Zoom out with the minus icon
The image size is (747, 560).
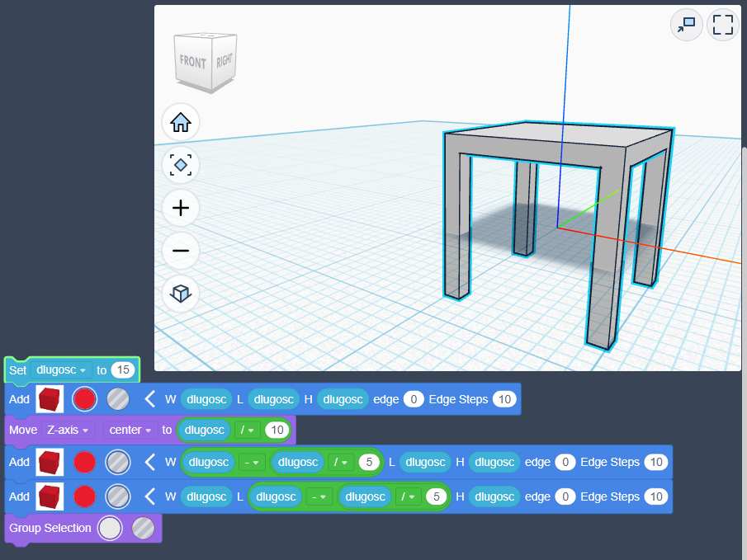tap(181, 251)
